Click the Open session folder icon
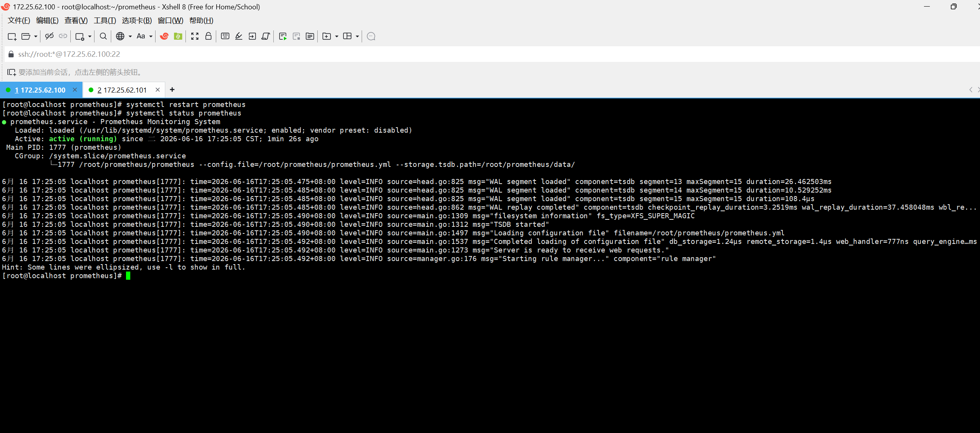 click(x=26, y=37)
